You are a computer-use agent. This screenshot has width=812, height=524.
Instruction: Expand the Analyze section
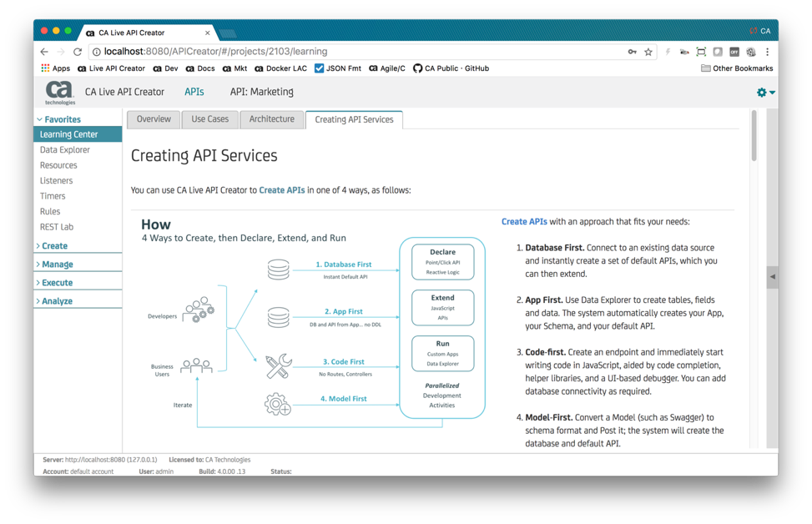point(54,301)
